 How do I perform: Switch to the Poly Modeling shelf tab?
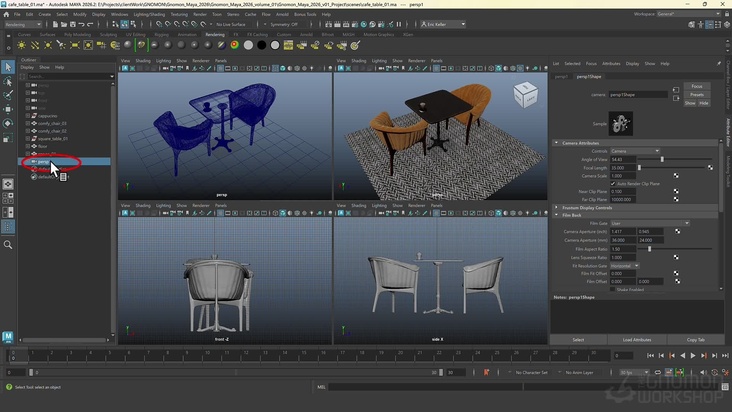click(77, 34)
